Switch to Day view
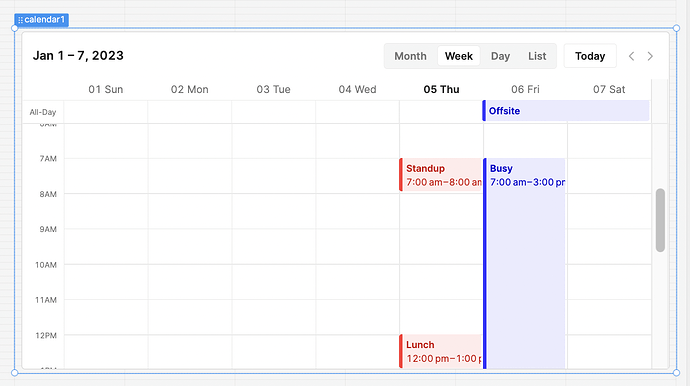690x386 pixels. coord(500,56)
